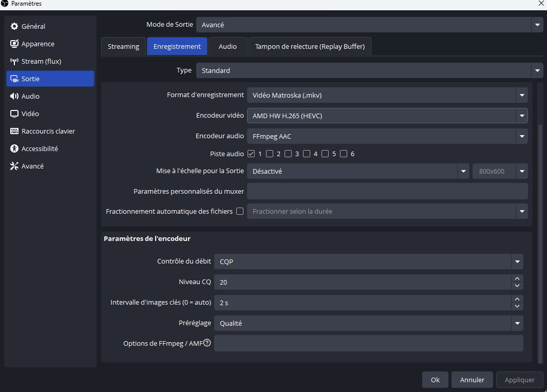
Task: Click the Audio speaker icon in sidebar
Action: 14,97
